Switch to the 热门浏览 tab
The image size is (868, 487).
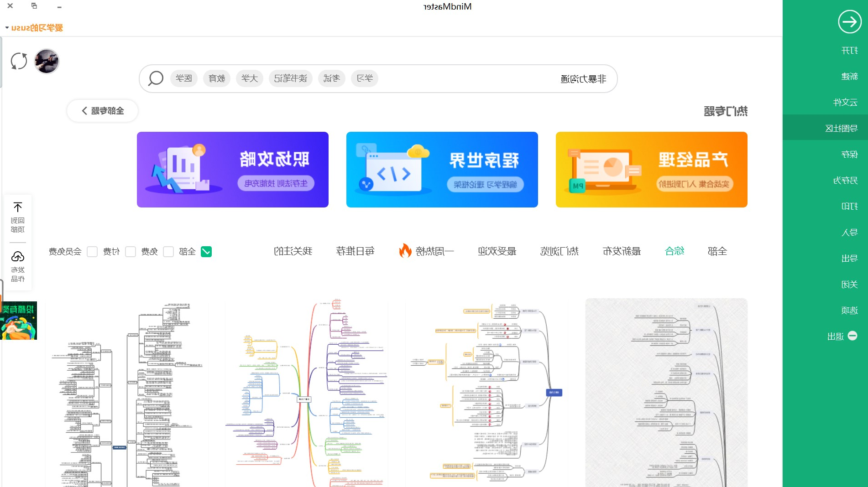point(559,251)
